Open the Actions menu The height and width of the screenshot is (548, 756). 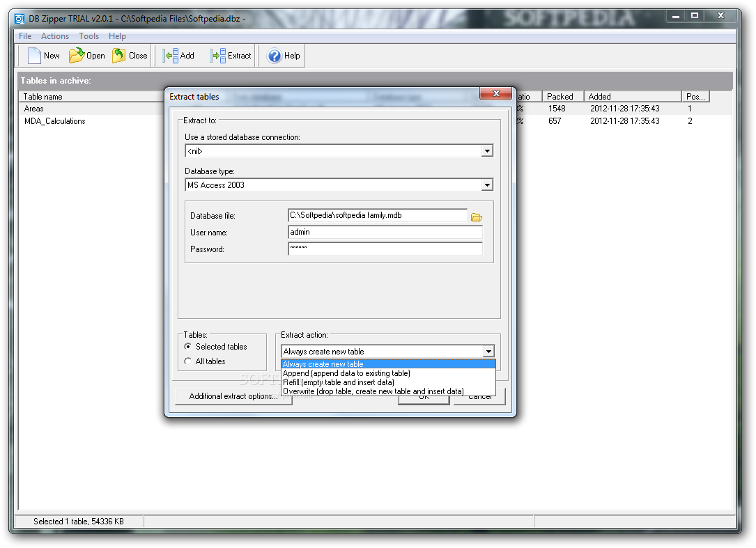coord(55,36)
